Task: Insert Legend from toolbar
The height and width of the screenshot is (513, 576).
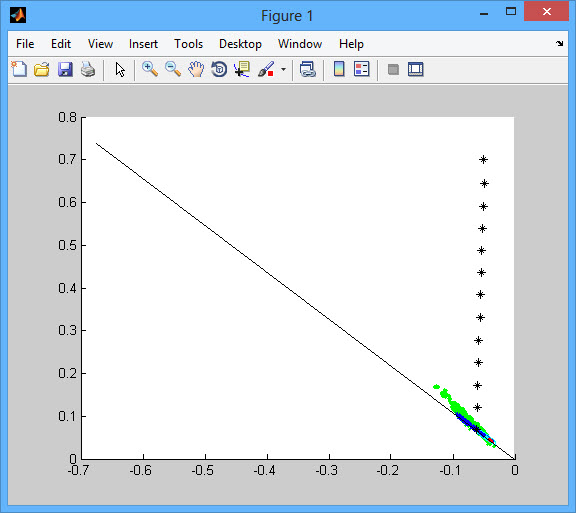Action: (x=361, y=69)
